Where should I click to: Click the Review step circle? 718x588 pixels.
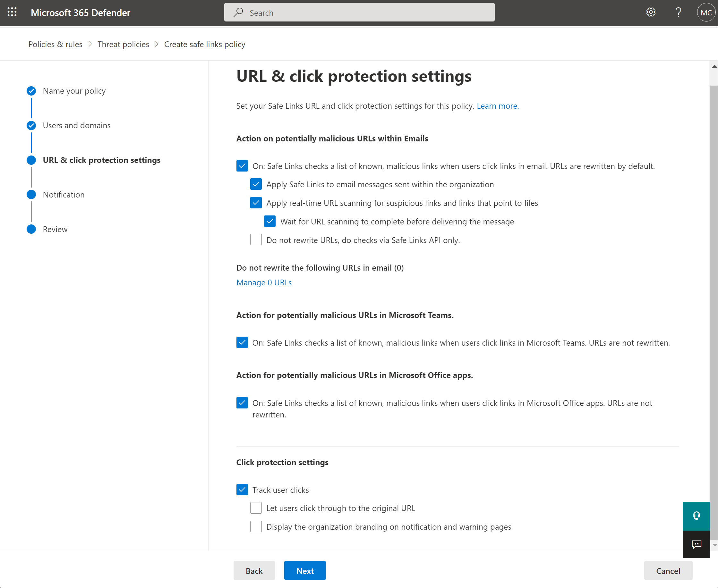(x=31, y=229)
